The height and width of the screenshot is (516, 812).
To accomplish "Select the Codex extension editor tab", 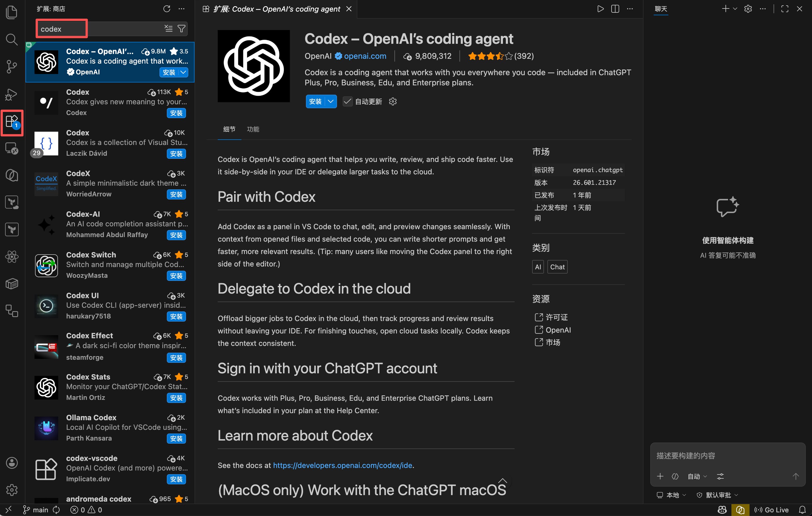I will tap(277, 9).
